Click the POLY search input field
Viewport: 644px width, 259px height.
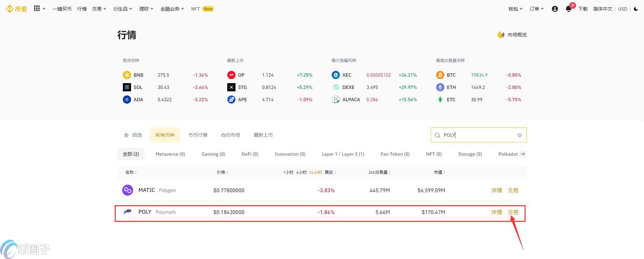coord(478,135)
